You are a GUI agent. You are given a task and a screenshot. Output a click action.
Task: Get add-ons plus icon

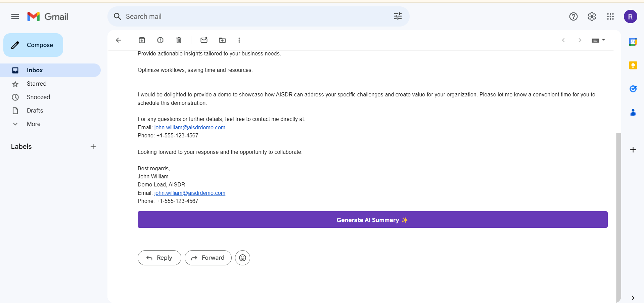click(x=633, y=150)
